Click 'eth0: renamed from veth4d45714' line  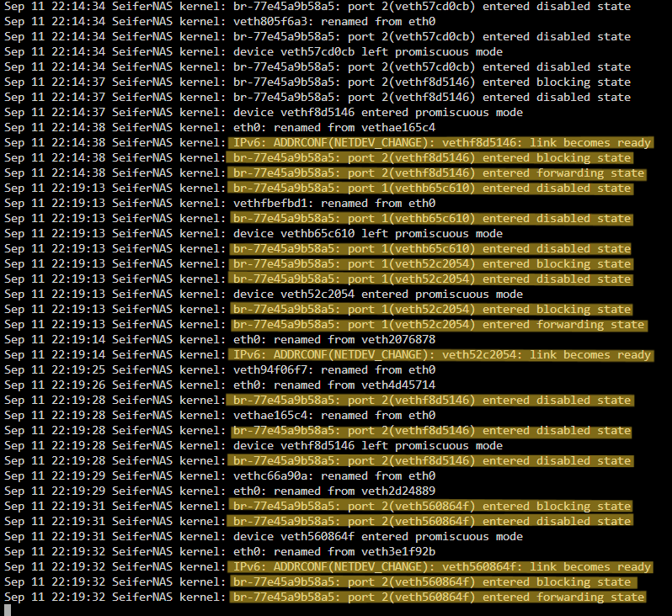point(220,385)
